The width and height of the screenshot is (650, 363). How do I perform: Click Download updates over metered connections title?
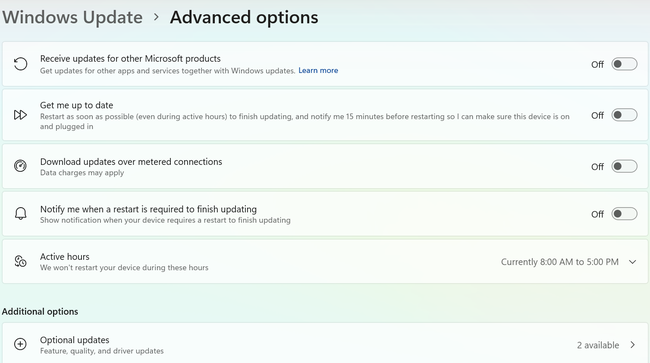[x=131, y=162]
